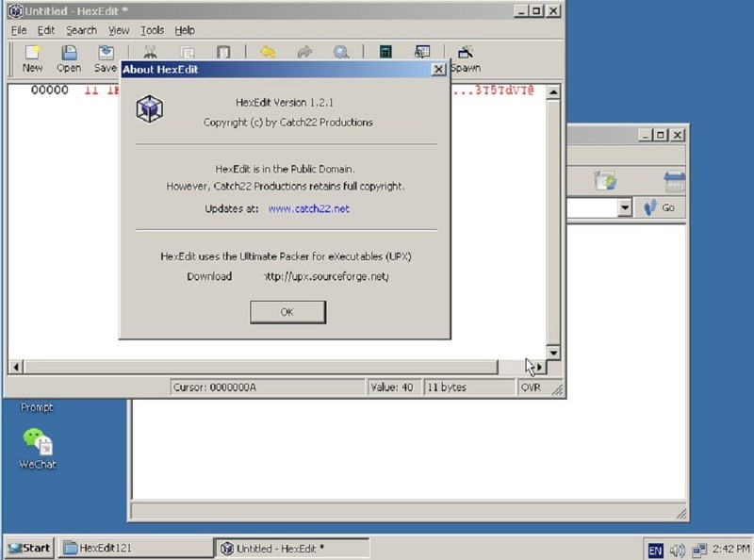Image resolution: width=754 pixels, height=560 pixels.
Task: Click the calendar-like icon in background window toolbar
Action: click(674, 181)
